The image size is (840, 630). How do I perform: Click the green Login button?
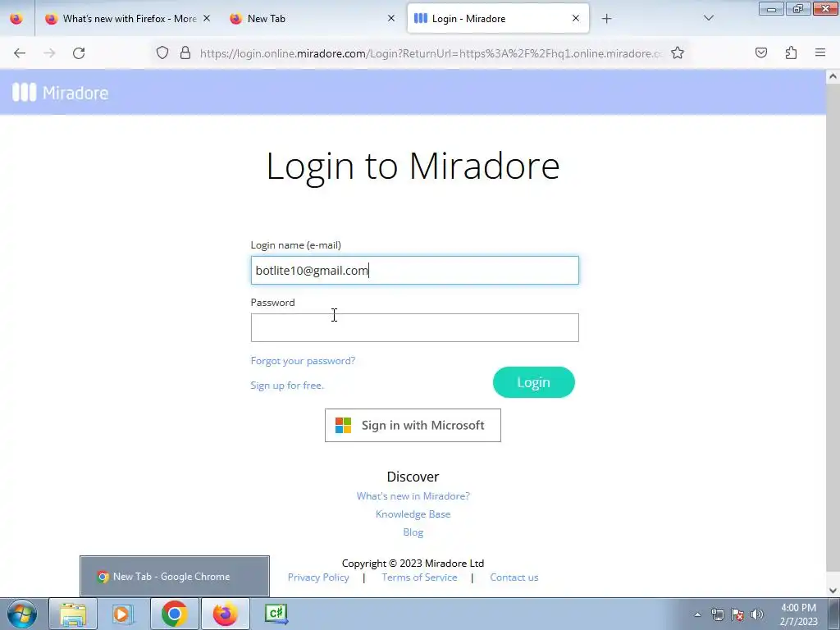point(533,382)
